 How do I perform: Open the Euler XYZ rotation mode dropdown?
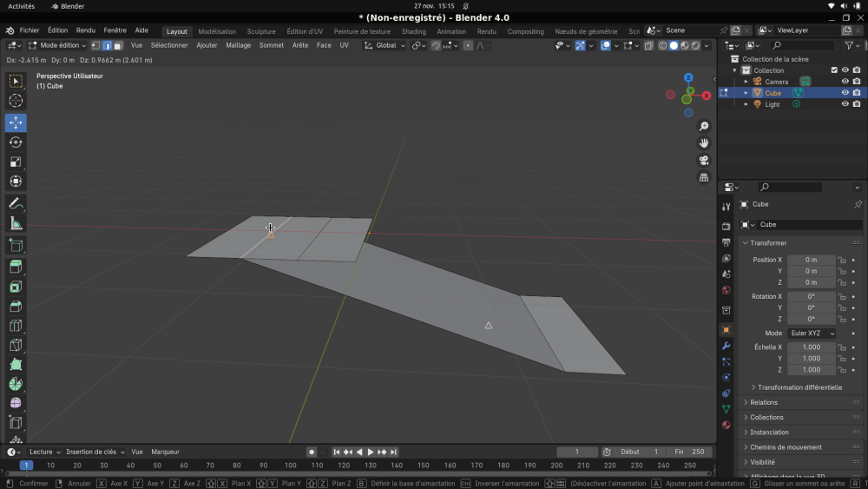coord(812,334)
